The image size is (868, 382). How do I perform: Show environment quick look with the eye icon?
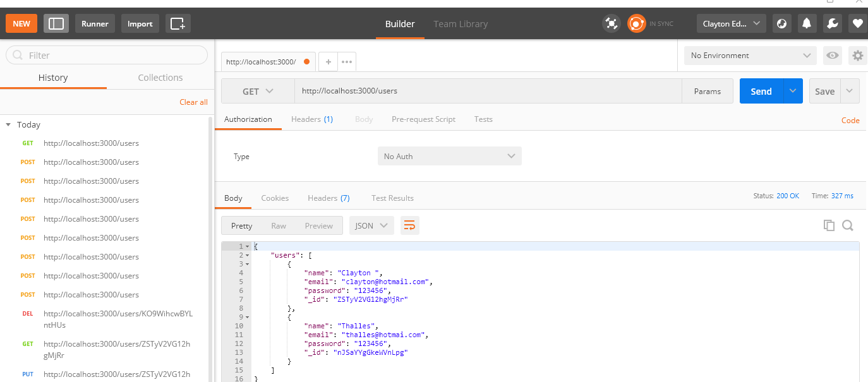(x=832, y=56)
